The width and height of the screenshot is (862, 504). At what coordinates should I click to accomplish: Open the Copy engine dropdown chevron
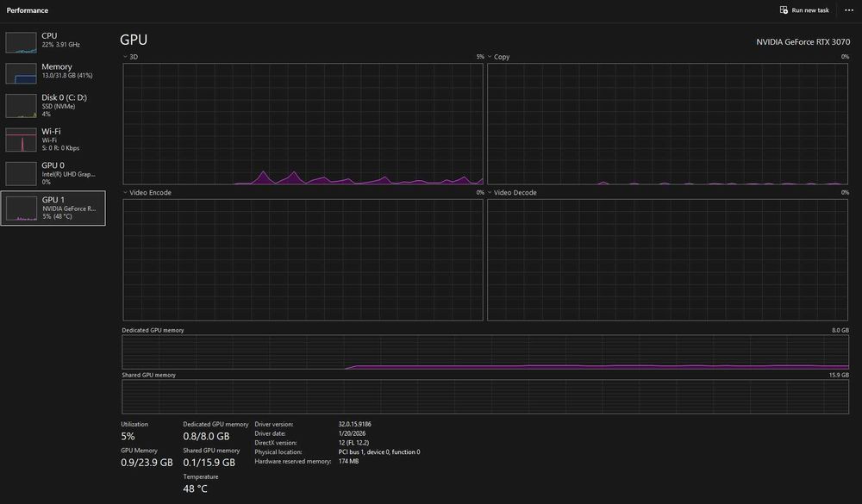(490, 57)
